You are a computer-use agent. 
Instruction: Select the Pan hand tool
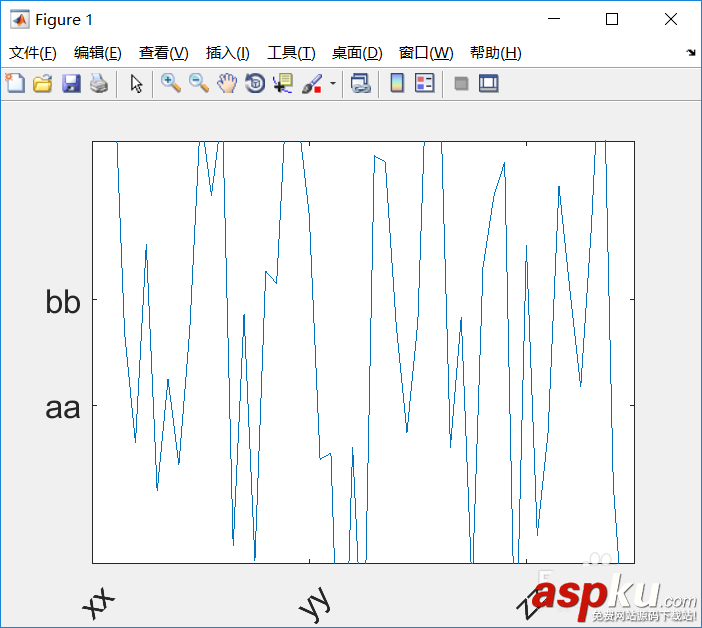[x=227, y=83]
